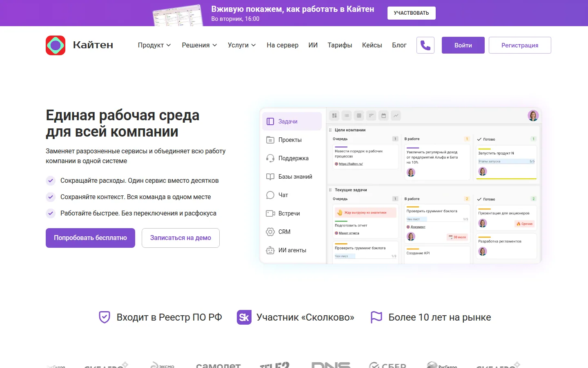Click Записаться на демо button
Image resolution: width=588 pixels, height=368 pixels.
pyautogui.click(x=180, y=238)
